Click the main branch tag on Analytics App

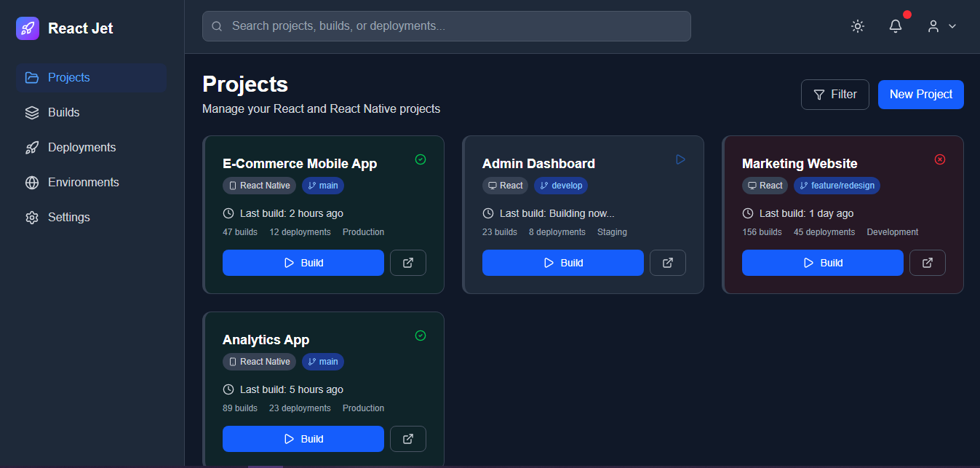[x=323, y=362]
